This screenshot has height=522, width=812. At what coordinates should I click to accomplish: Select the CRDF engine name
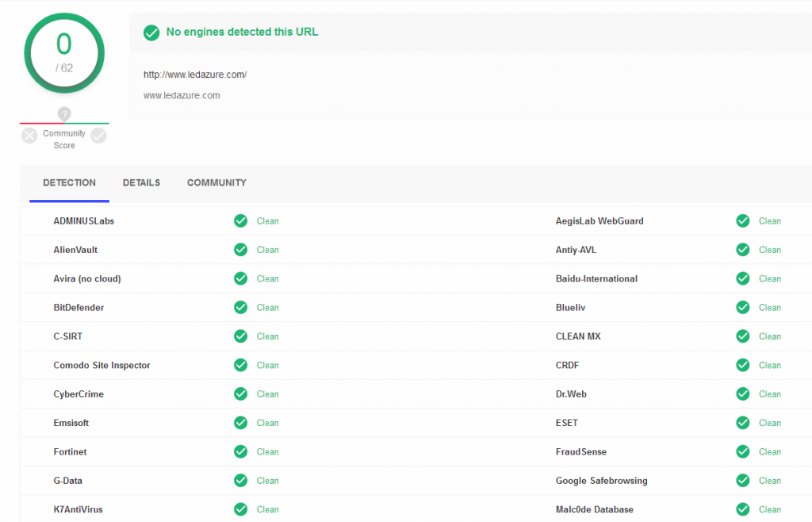pos(568,365)
